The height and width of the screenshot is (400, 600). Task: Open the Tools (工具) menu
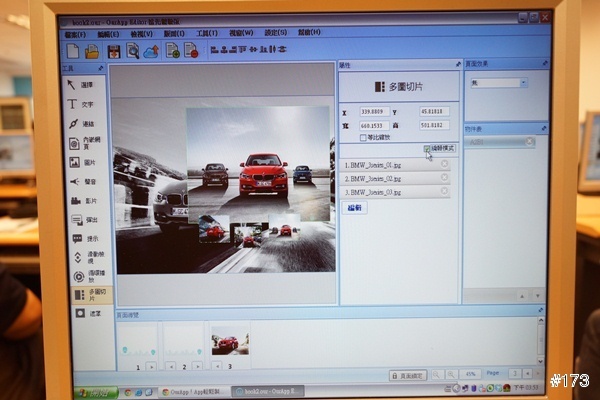pos(206,33)
